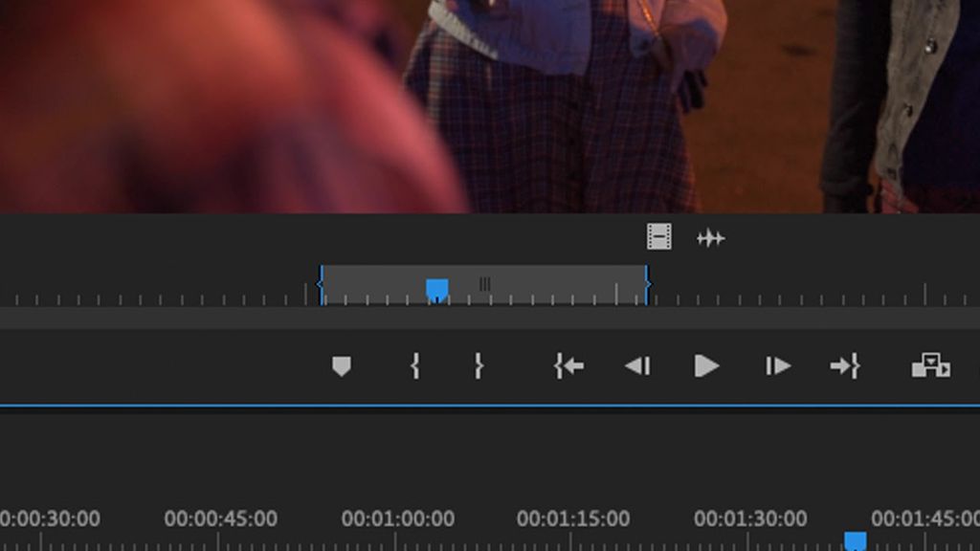
Task: Add a marker at the playhead
Action: pyautogui.click(x=342, y=364)
